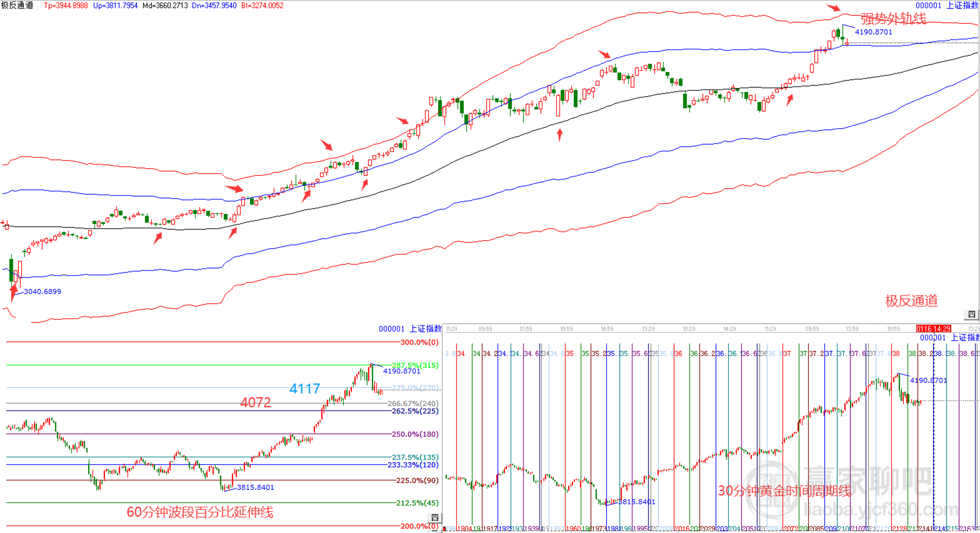Click the 10:29 label on the time axis

tap(688, 329)
